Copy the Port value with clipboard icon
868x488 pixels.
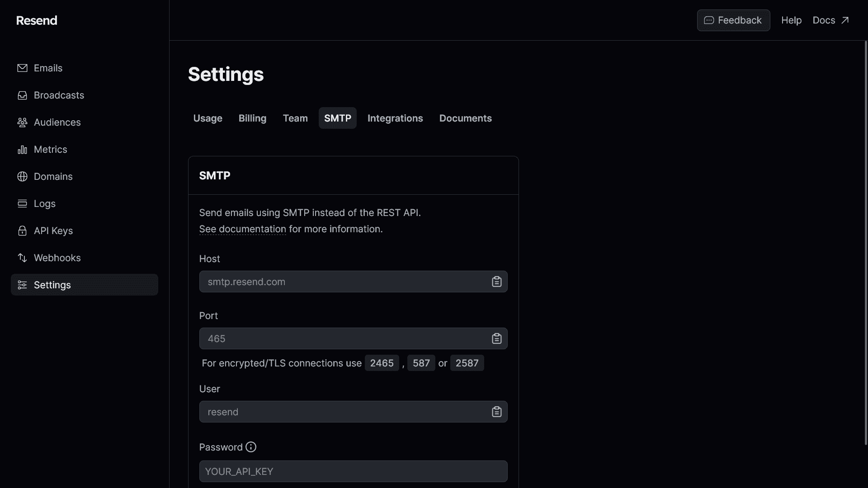click(496, 338)
